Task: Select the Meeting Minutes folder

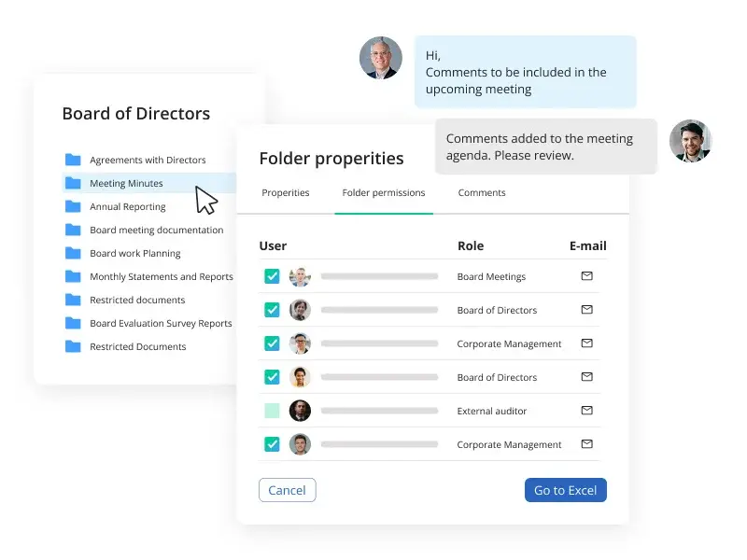Action: pos(149,183)
